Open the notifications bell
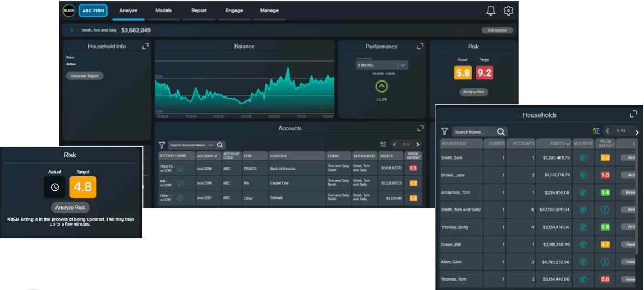Image resolution: width=644 pixels, height=290 pixels. click(x=490, y=11)
